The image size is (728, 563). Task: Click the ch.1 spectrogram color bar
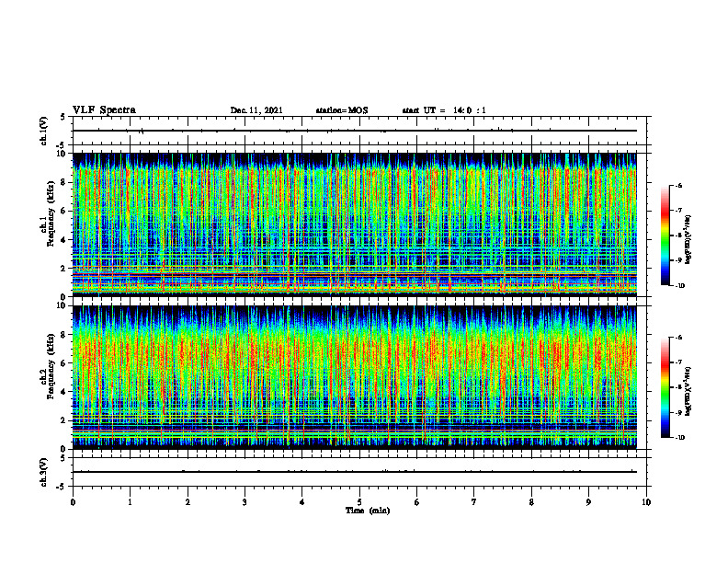point(665,236)
